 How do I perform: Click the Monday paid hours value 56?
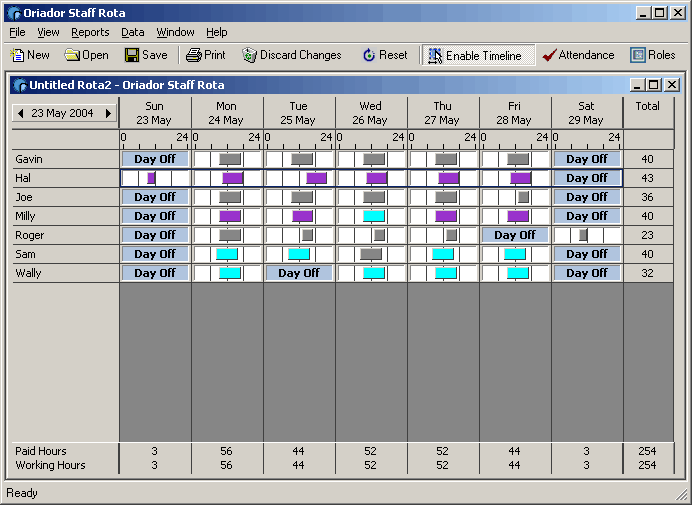click(226, 451)
